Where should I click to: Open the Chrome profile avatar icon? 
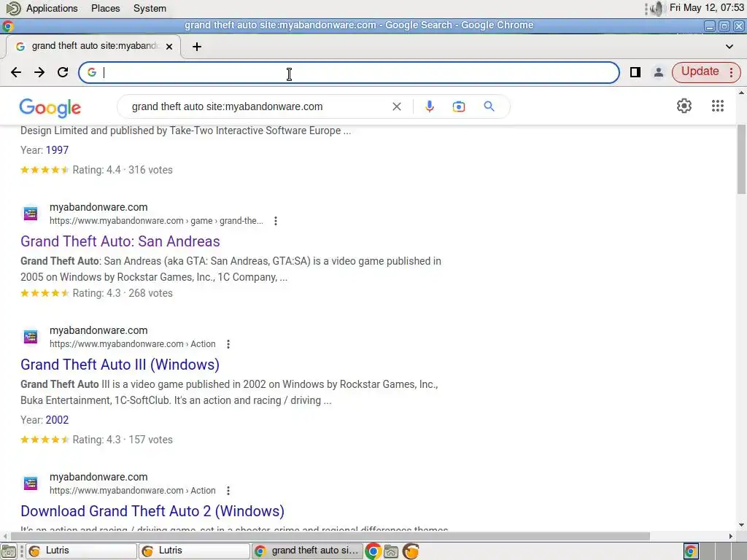click(x=659, y=72)
